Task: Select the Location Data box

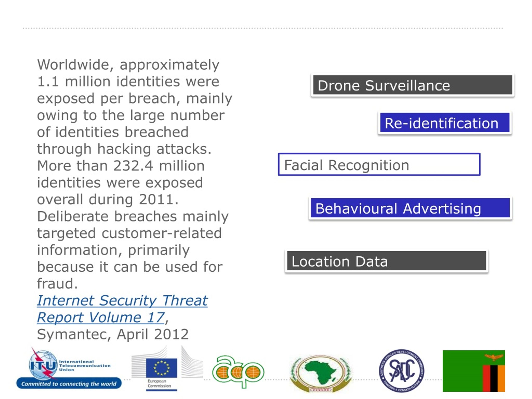Action: [387, 261]
